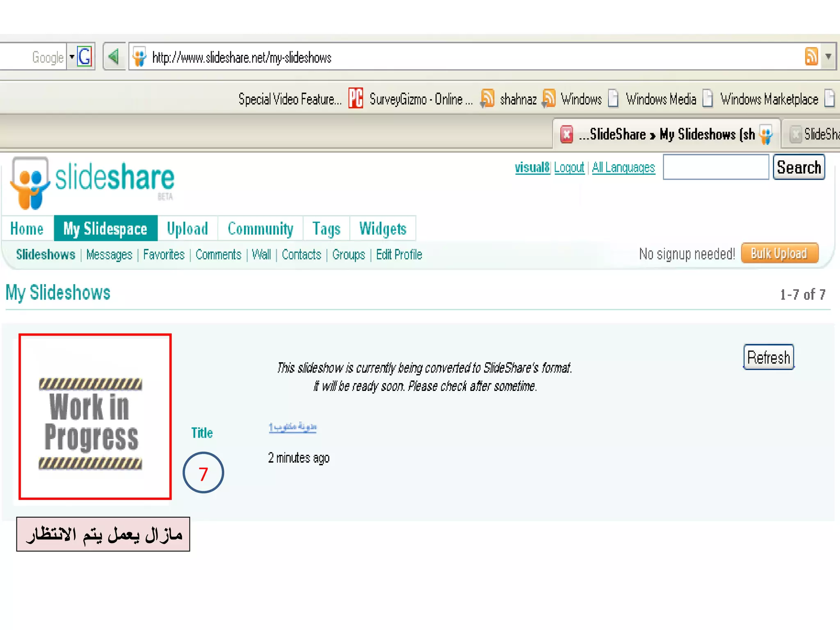Click the Google search engine icon
The width and height of the screenshot is (840, 630).
click(x=85, y=57)
